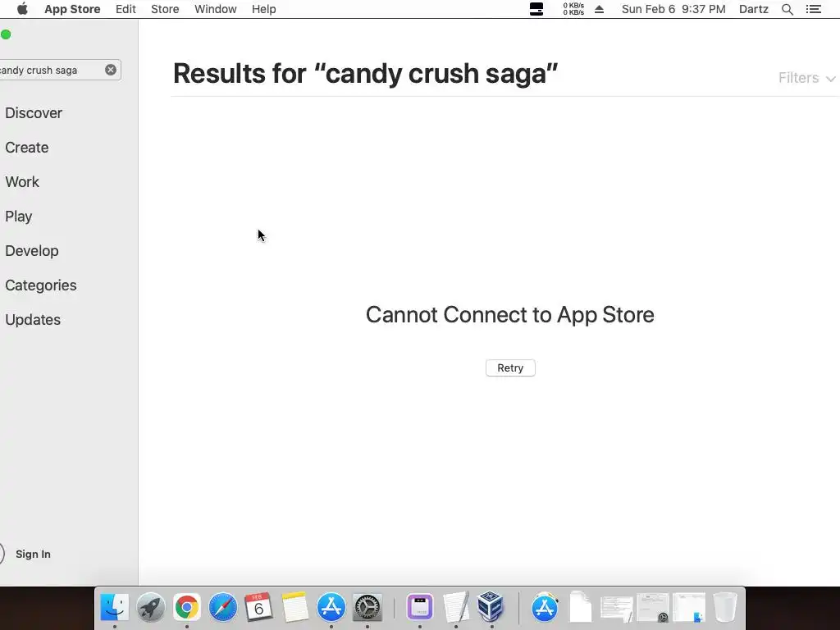Viewport: 840px width, 630px height.
Task: Open the purple app icon in dock
Action: click(420, 607)
